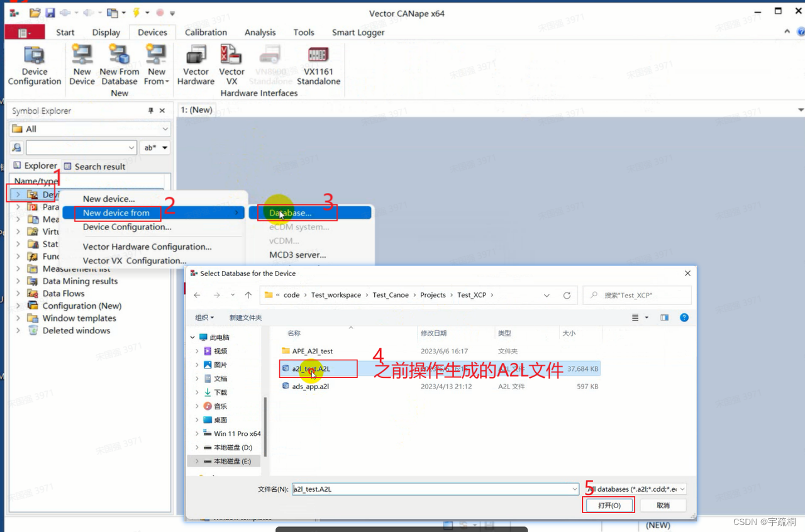Click Projects in the breadcrumb path
This screenshot has width=805, height=532.
(x=433, y=295)
